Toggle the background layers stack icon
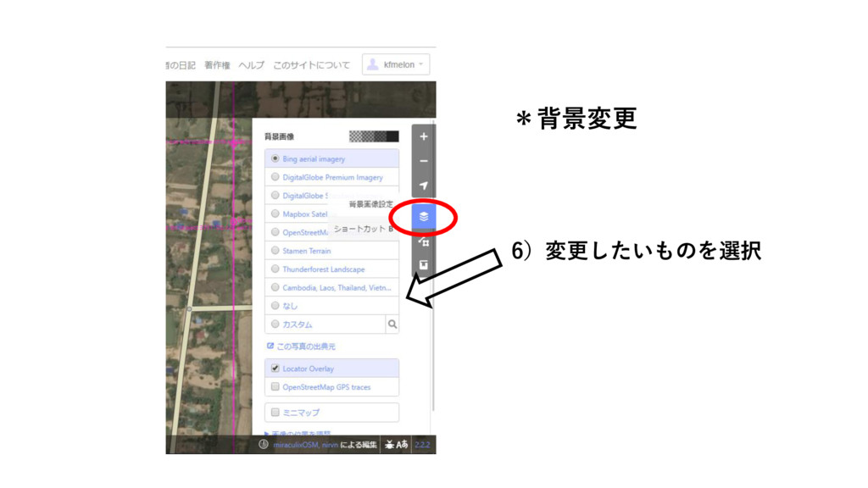The width and height of the screenshot is (868, 488). point(424,216)
